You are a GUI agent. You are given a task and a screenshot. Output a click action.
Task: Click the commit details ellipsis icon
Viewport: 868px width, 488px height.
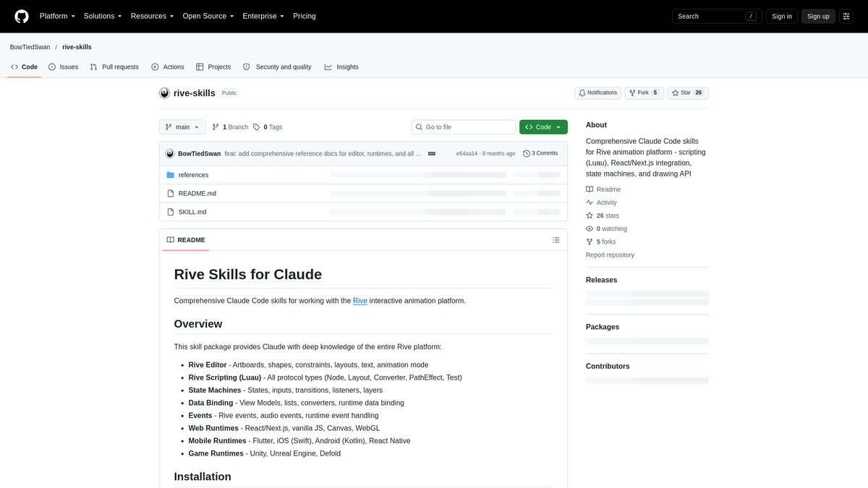pyautogui.click(x=432, y=153)
